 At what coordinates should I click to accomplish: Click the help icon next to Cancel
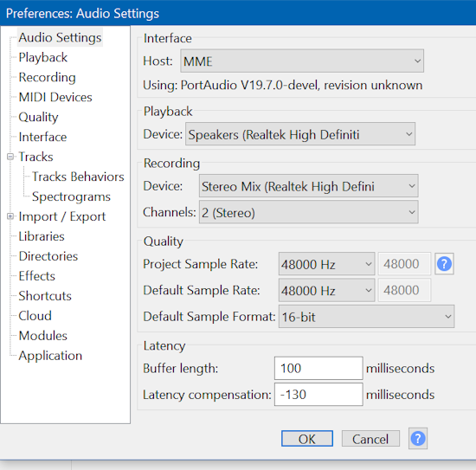[418, 439]
